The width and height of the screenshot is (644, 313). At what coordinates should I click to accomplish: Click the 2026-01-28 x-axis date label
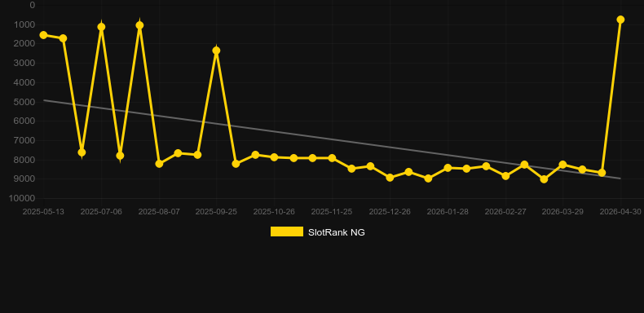pyautogui.click(x=448, y=212)
